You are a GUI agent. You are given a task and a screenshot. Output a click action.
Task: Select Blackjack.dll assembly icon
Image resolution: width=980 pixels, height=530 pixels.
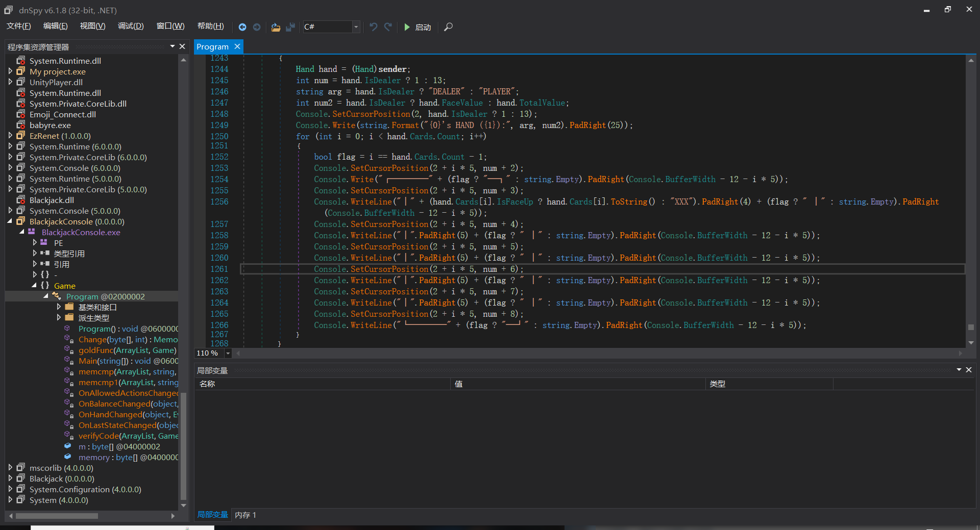click(20, 200)
